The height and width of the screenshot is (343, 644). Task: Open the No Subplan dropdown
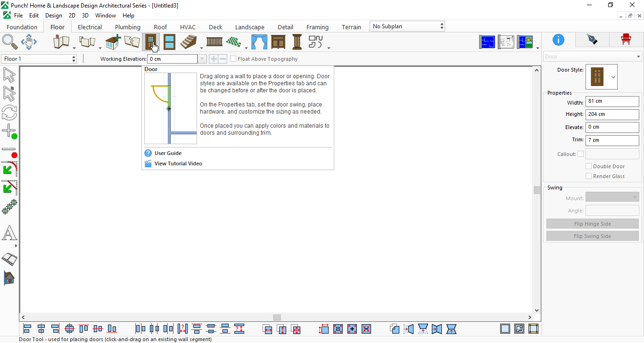407,26
